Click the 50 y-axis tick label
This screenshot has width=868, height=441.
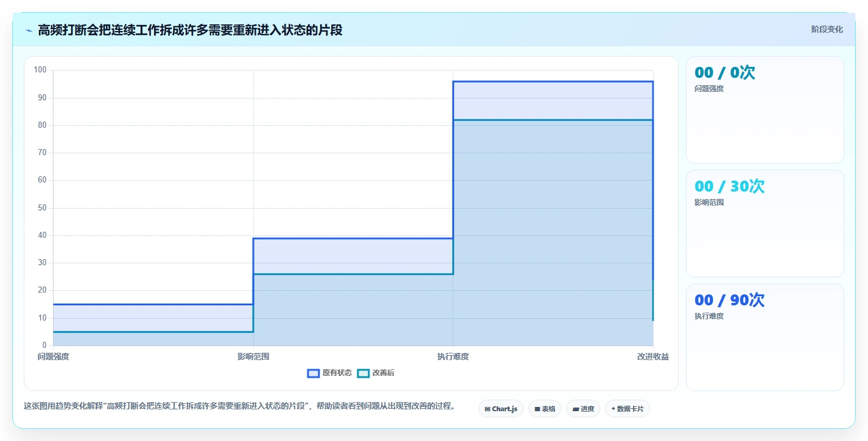click(43, 208)
